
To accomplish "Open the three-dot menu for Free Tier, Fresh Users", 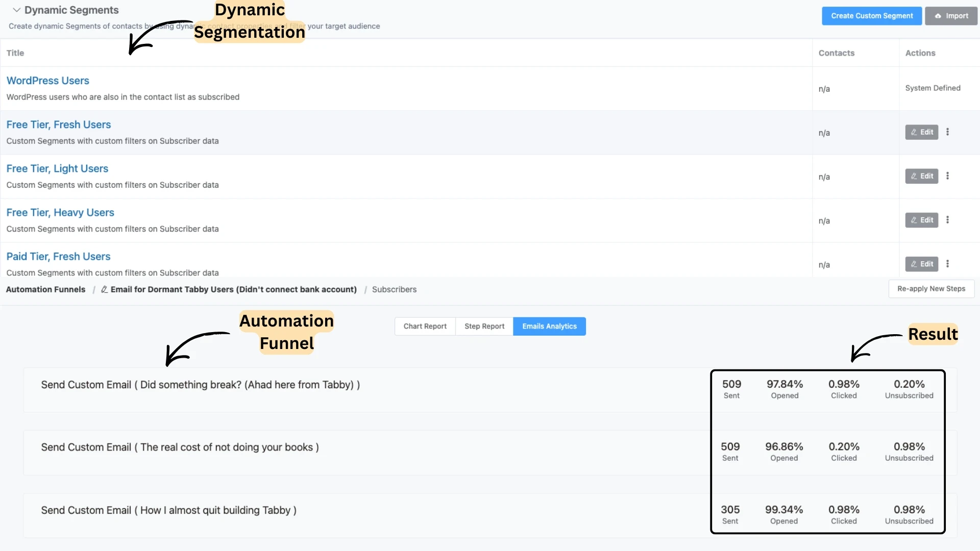I will (x=947, y=132).
